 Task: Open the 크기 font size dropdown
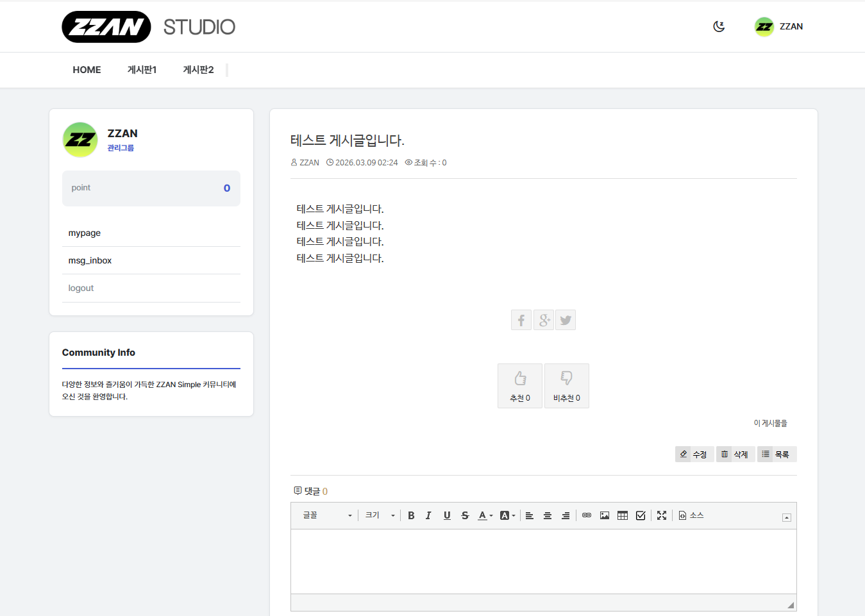(380, 515)
